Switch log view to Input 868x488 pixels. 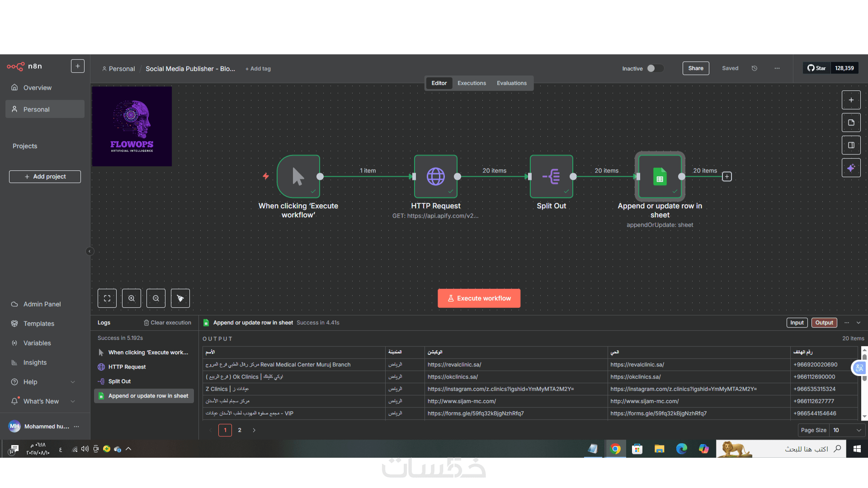[x=797, y=323]
